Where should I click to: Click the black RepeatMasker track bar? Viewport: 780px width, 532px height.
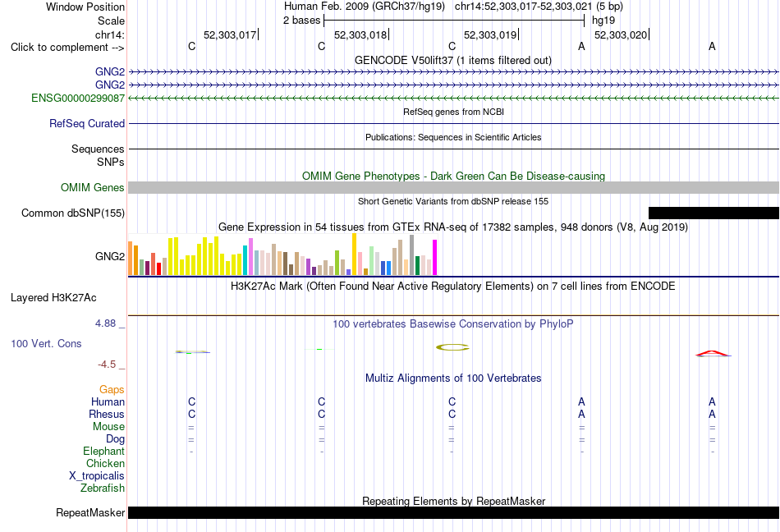453,512
